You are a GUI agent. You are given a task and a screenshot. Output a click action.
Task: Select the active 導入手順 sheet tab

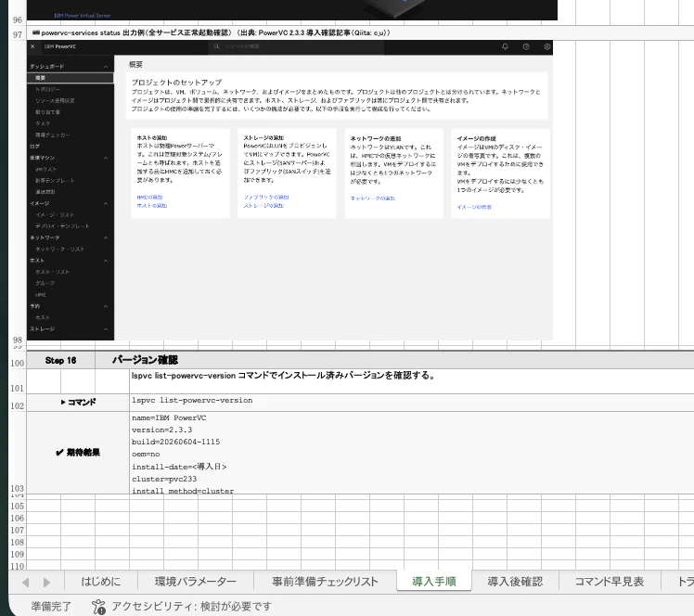point(434,582)
